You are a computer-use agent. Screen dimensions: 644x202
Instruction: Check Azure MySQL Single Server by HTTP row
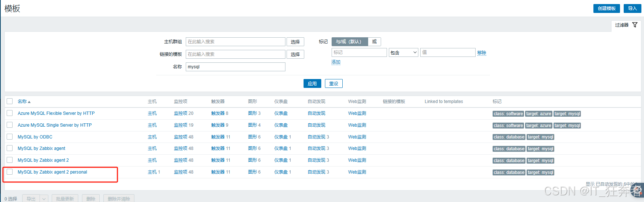10,125
